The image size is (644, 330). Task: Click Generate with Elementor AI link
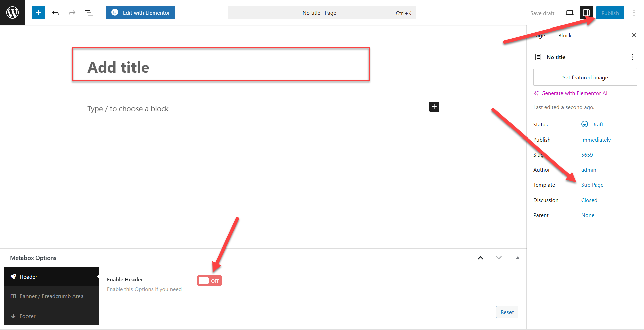coord(574,93)
